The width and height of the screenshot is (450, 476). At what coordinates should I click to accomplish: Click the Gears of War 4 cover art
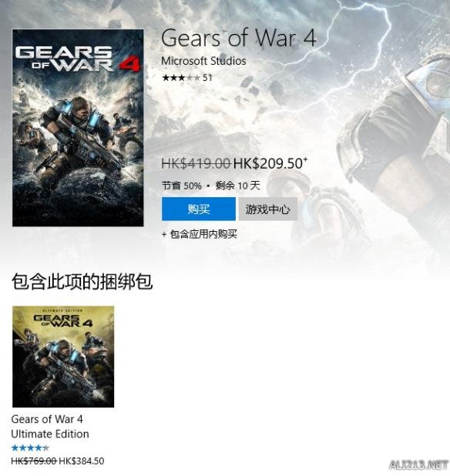78,128
